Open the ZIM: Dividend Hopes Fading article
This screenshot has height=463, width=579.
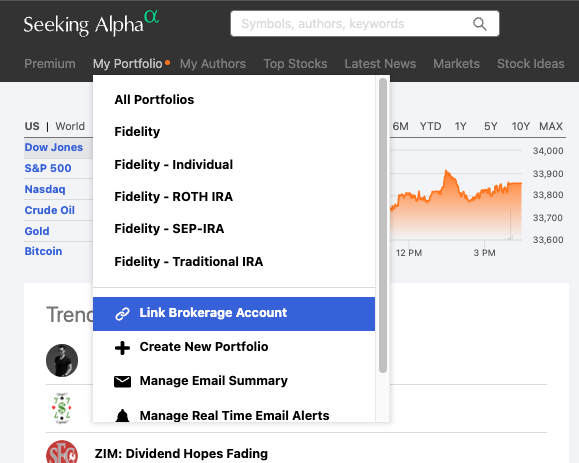[181, 453]
